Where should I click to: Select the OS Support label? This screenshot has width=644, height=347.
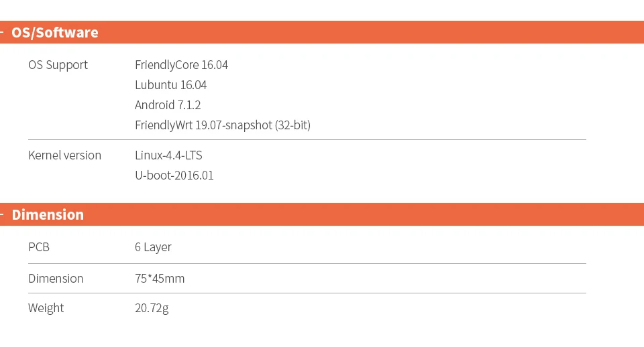tap(58, 65)
